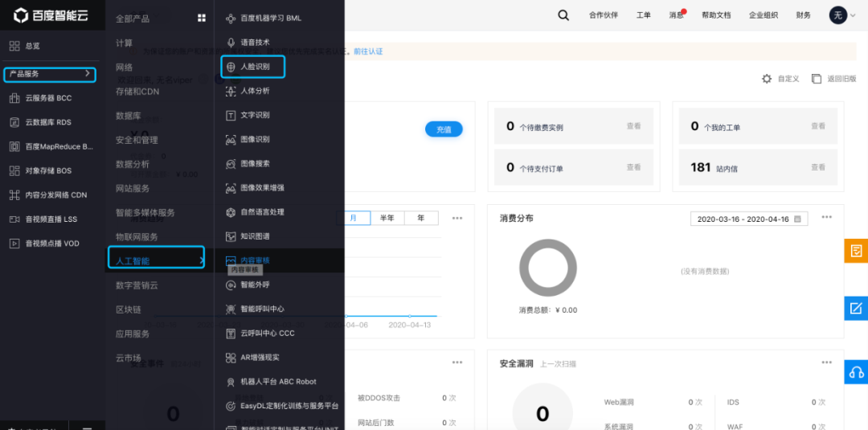Open the 消费分布 three-dot menu
This screenshot has height=430, width=868.
tap(826, 217)
